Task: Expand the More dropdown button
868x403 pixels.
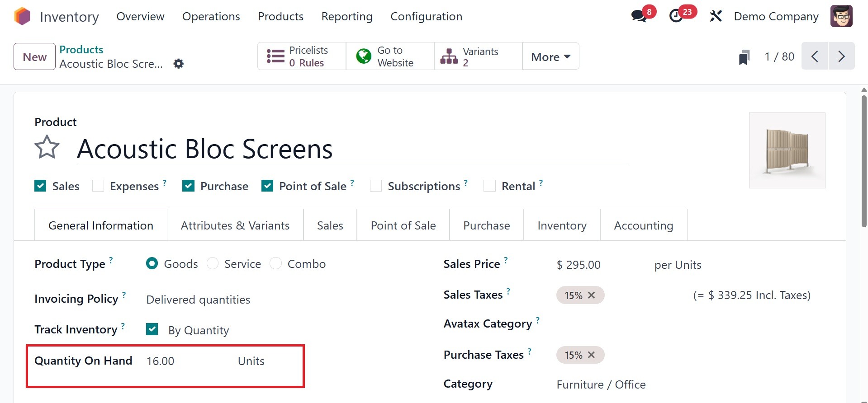Action: (x=550, y=57)
